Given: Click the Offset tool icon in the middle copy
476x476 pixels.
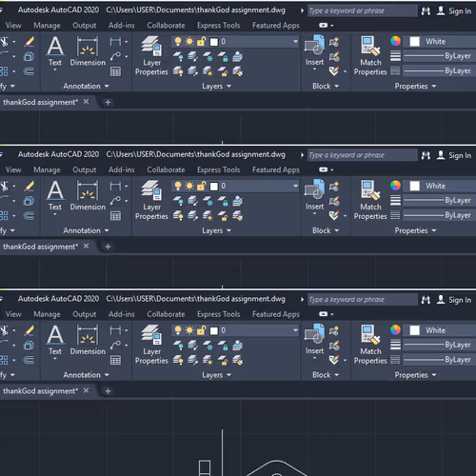Looking at the screenshot, I should pyautogui.click(x=29, y=216).
